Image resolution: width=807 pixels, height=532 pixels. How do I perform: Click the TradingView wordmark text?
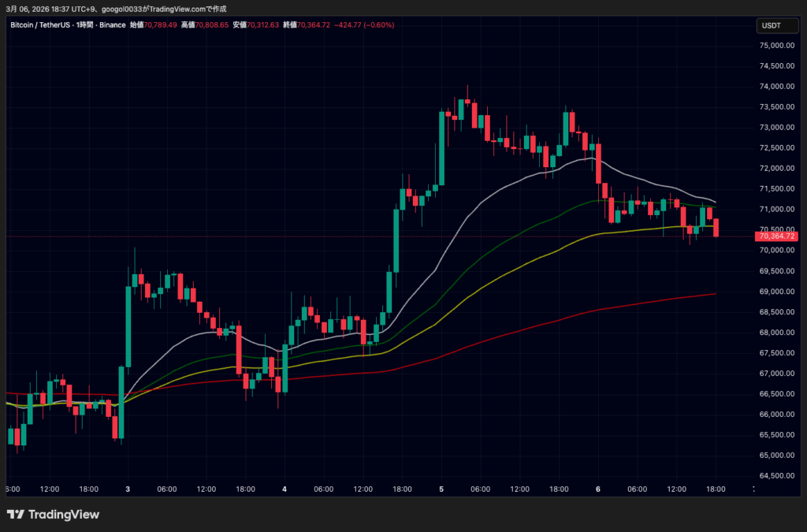coord(64,515)
